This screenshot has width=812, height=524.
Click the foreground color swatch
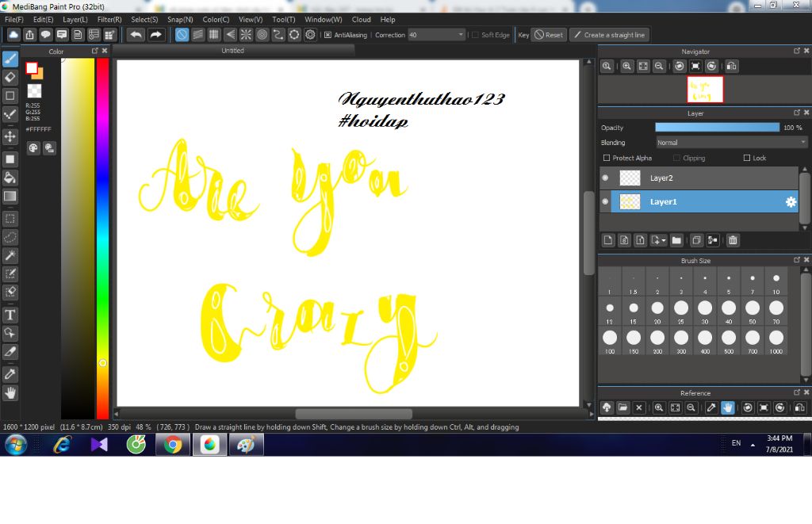pyautogui.click(x=32, y=68)
